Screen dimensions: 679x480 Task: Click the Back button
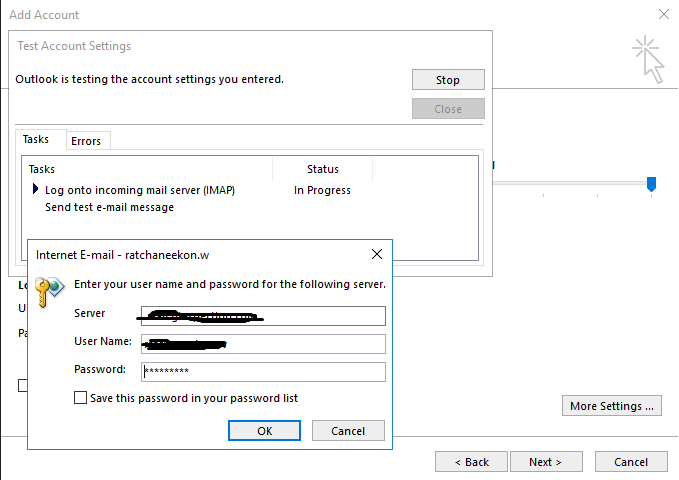(471, 462)
